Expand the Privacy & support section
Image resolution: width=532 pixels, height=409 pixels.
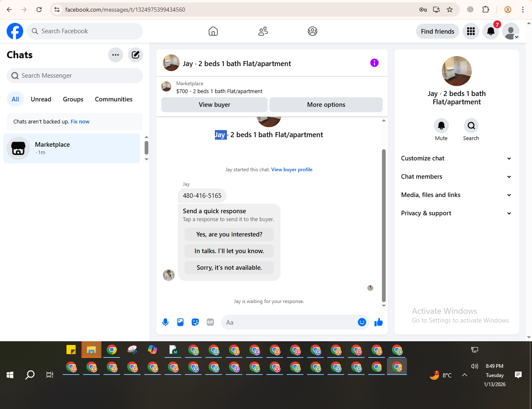pyautogui.click(x=457, y=213)
